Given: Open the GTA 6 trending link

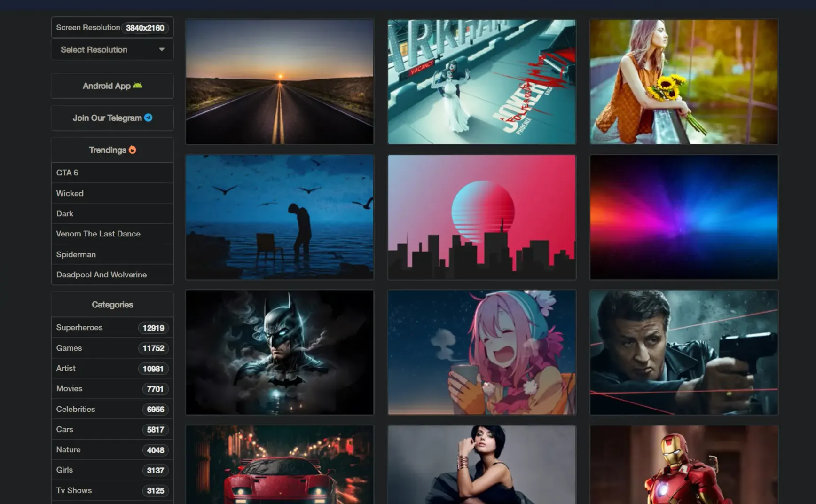Looking at the screenshot, I should click(x=112, y=173).
